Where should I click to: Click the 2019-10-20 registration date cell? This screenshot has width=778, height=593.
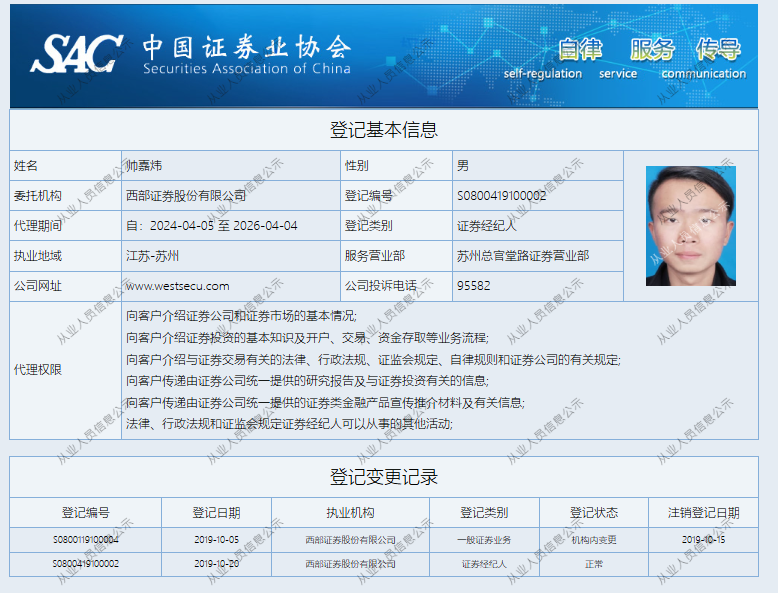tap(216, 564)
